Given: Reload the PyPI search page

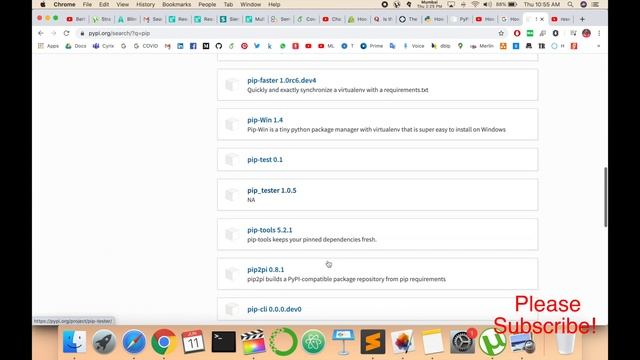Looking at the screenshot, I should pyautogui.click(x=67, y=33).
